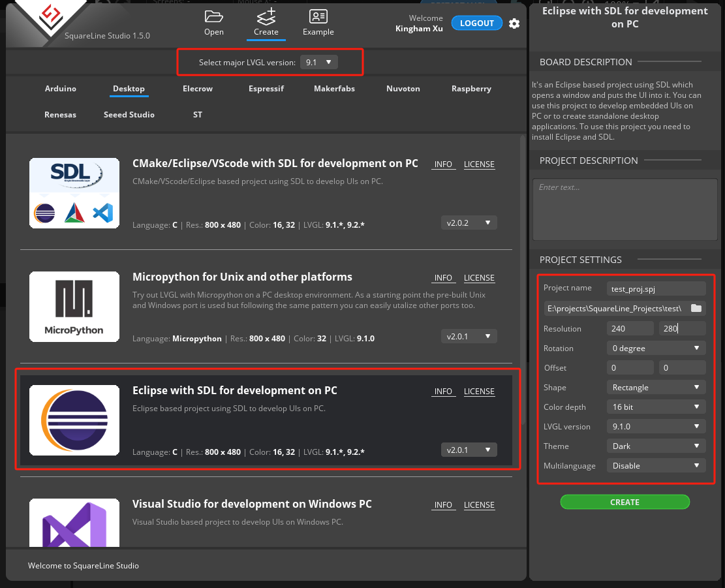The height and width of the screenshot is (588, 725).
Task: Click the Create project icon
Action: tap(266, 17)
